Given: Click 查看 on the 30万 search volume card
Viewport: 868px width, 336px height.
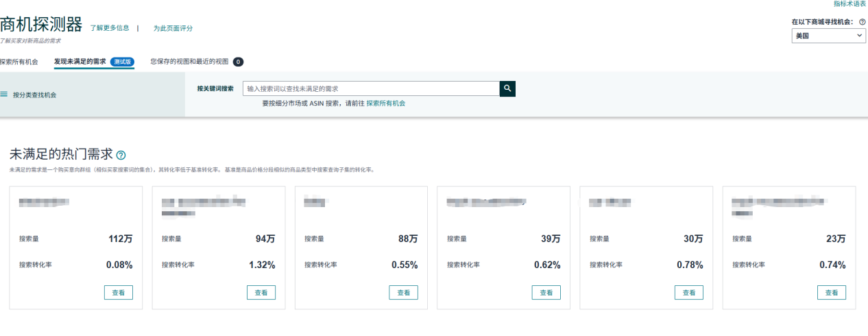Looking at the screenshot, I should 689,293.
